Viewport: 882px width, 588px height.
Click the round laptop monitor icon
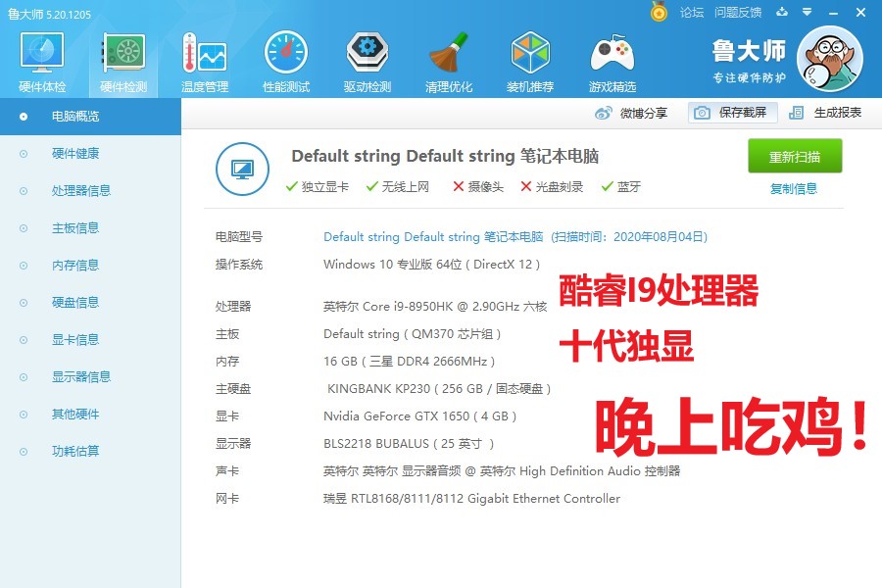[242, 169]
